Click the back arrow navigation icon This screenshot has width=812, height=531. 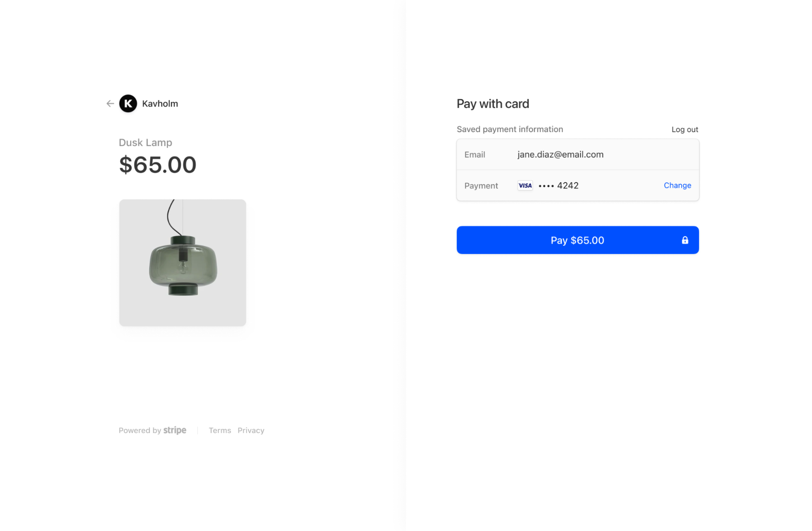110,104
